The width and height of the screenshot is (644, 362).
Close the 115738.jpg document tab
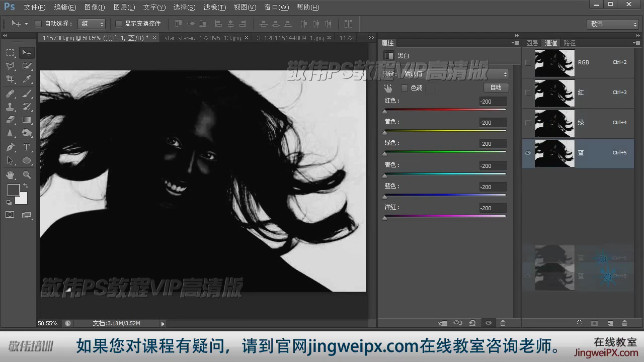click(x=154, y=38)
